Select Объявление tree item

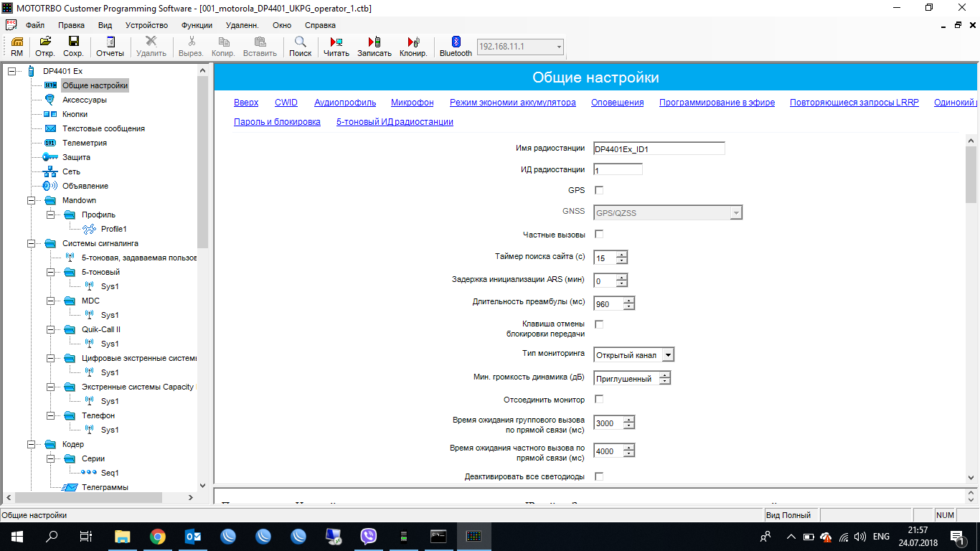pyautogui.click(x=85, y=186)
